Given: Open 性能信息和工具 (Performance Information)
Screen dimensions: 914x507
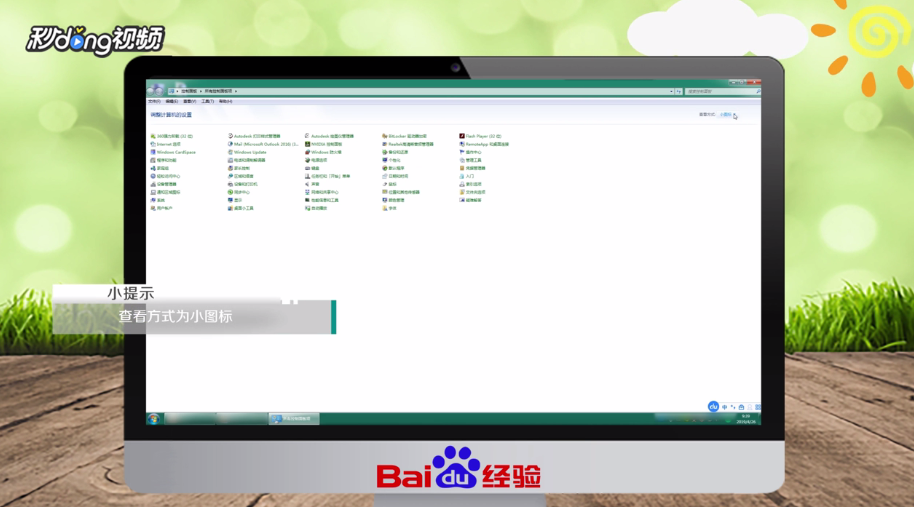Looking at the screenshot, I should 322,200.
